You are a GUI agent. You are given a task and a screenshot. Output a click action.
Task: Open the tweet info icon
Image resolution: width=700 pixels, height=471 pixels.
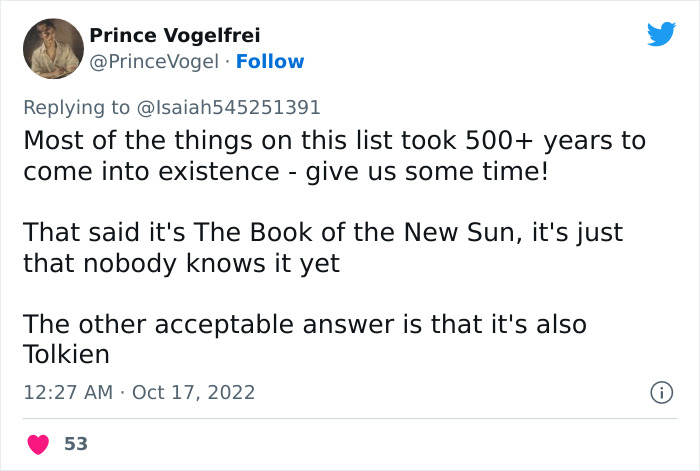coord(661,393)
